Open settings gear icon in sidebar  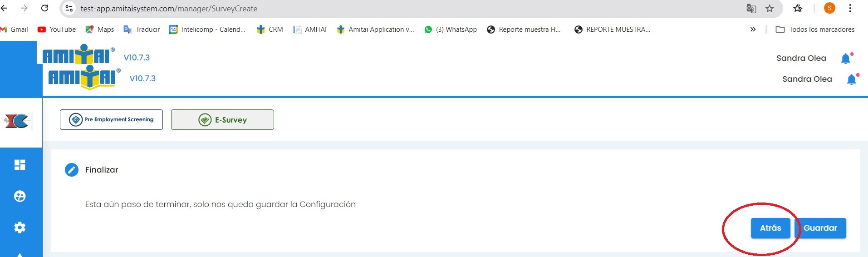[20, 227]
